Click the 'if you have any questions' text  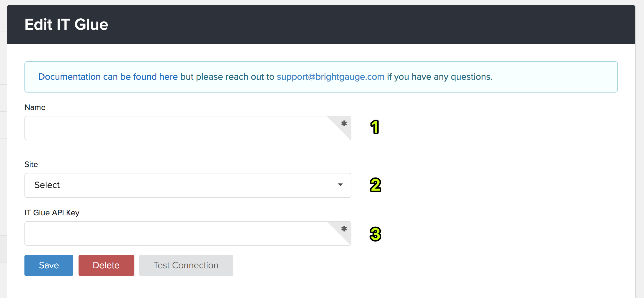440,77
